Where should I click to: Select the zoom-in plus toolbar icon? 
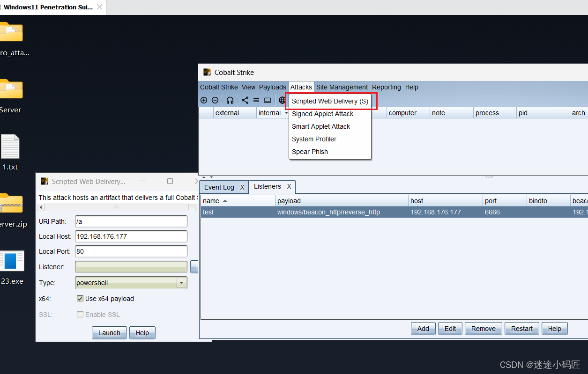(204, 100)
